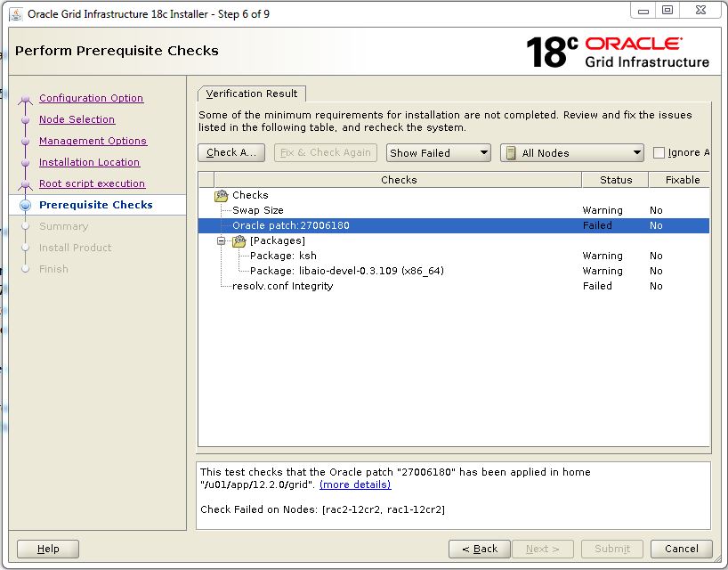Click Fixable No value for Swap Size
The height and width of the screenshot is (570, 728).
pyautogui.click(x=656, y=210)
